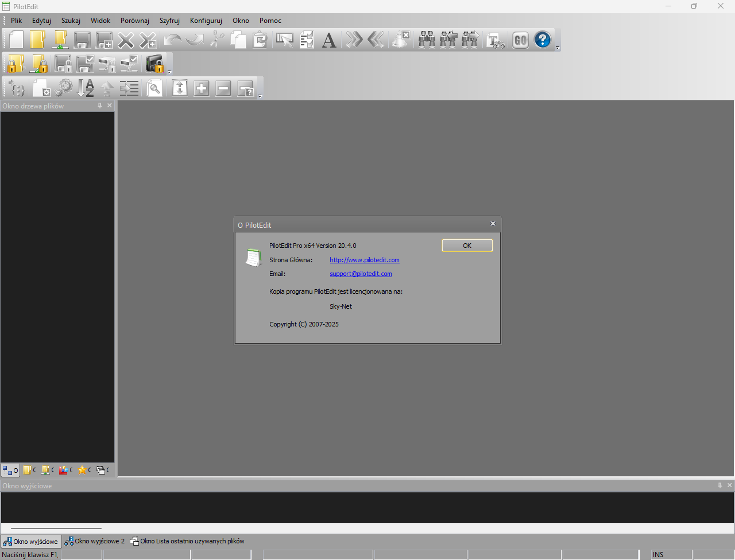Indent with the double right chevron icon
The image size is (735, 560).
click(354, 40)
